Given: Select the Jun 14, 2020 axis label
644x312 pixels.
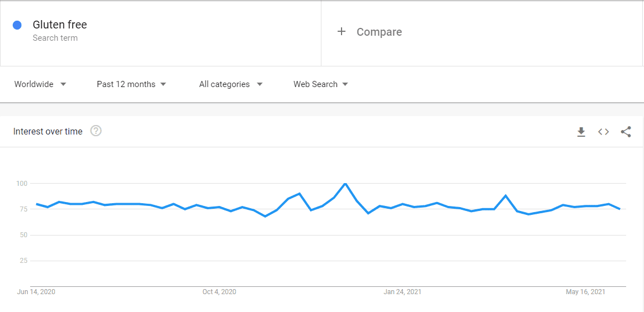Looking at the screenshot, I should pos(36,292).
